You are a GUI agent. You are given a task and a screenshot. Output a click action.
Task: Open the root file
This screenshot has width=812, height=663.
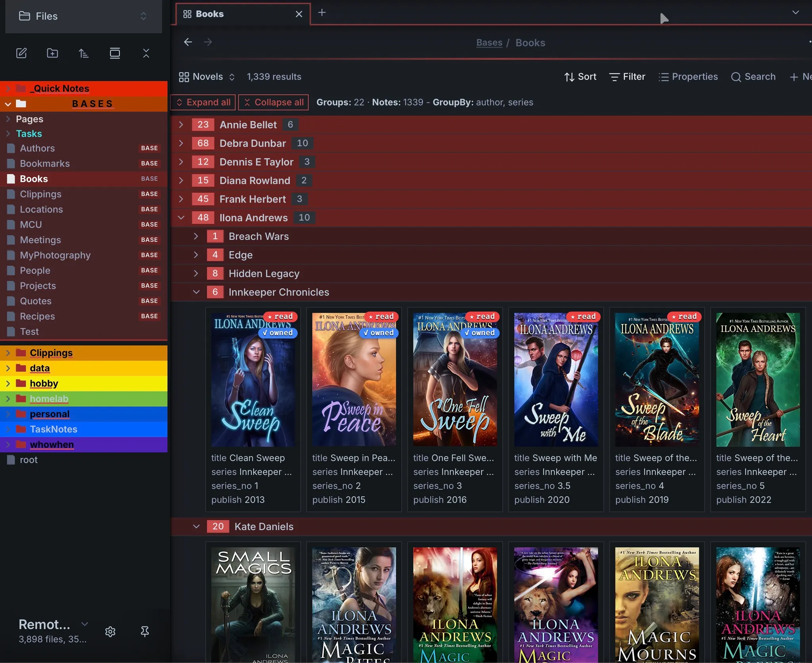83,460
